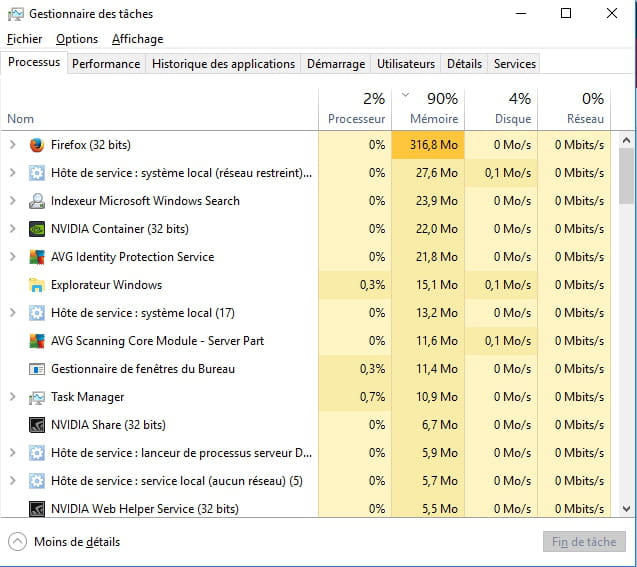
Task: Select the 22,0 Mo memory value
Action: (x=437, y=229)
